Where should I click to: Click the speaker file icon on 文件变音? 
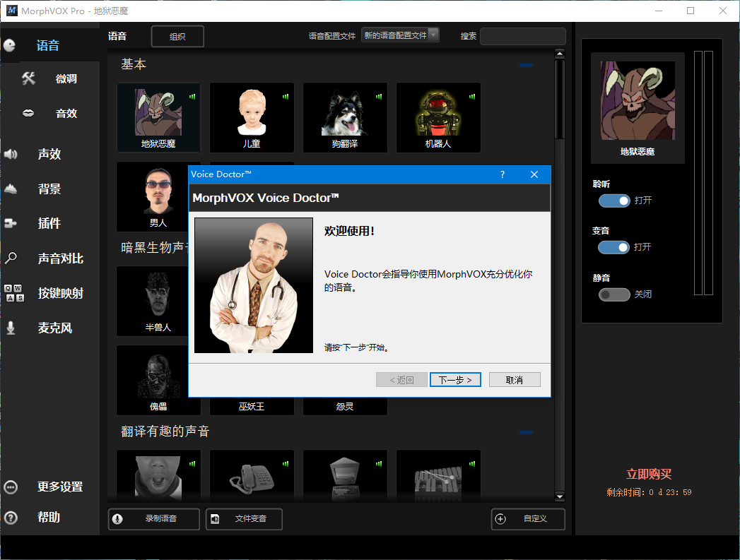click(215, 519)
